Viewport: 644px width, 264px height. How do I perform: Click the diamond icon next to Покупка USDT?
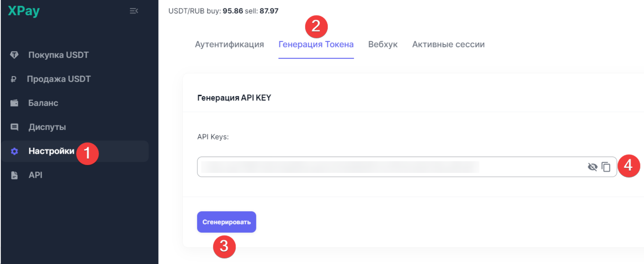[14, 55]
